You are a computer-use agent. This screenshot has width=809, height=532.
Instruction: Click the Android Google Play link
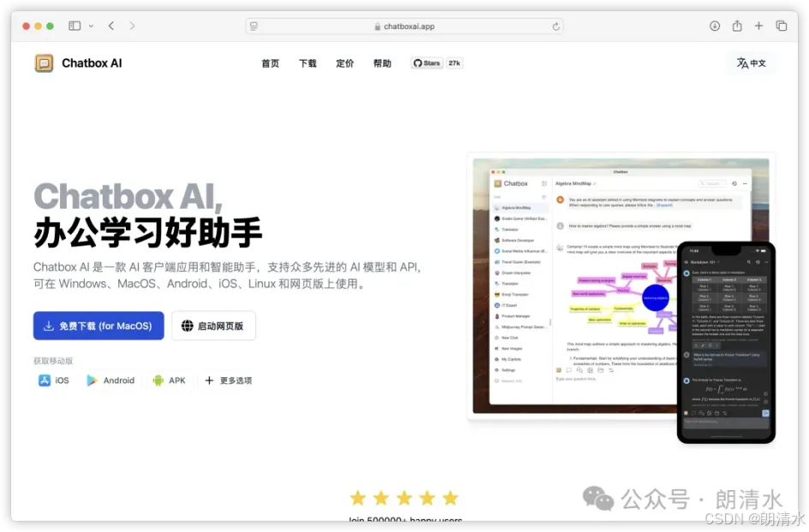pyautogui.click(x=110, y=381)
